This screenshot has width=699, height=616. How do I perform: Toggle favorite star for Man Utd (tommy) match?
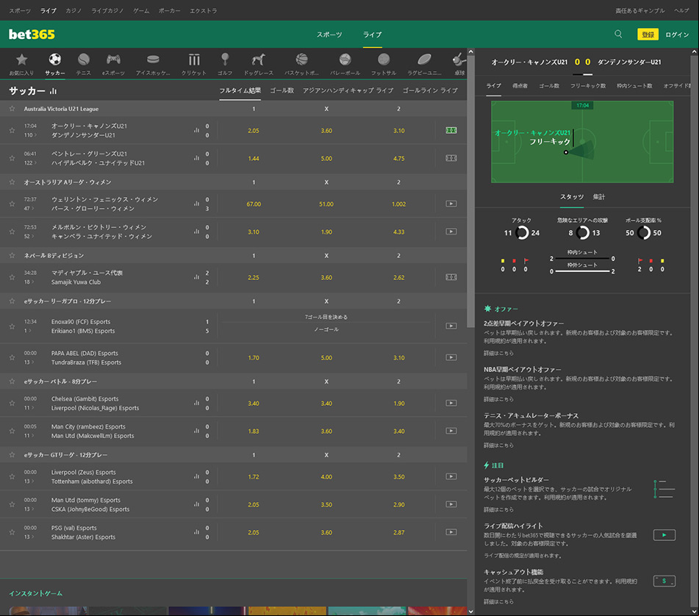(x=12, y=504)
